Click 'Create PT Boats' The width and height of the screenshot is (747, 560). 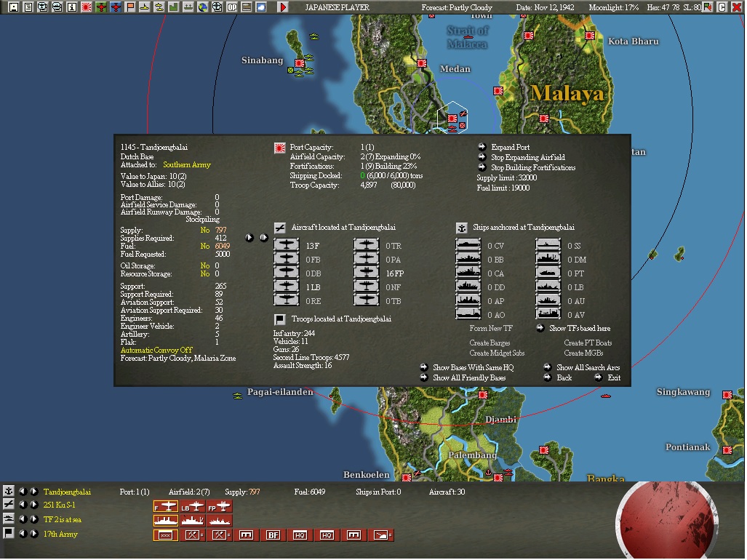point(588,343)
